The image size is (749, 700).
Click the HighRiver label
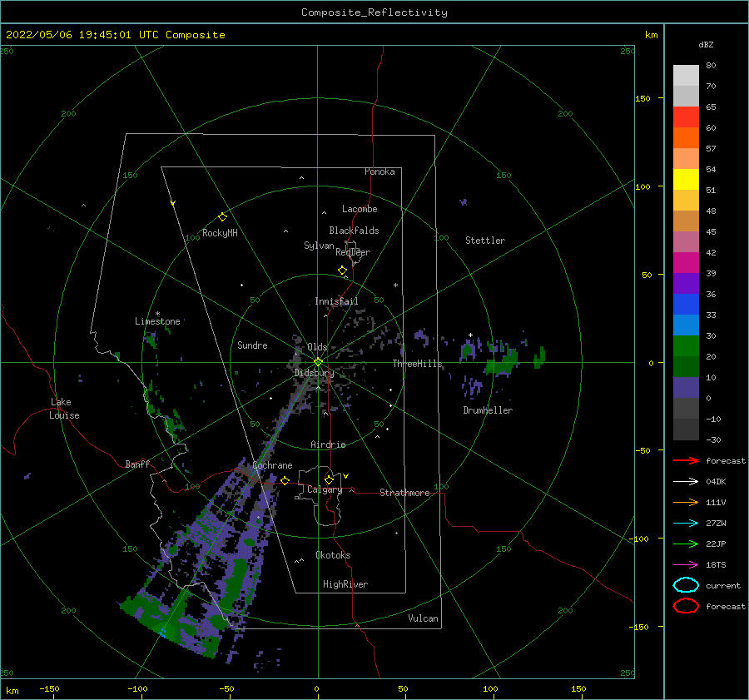[x=345, y=584]
